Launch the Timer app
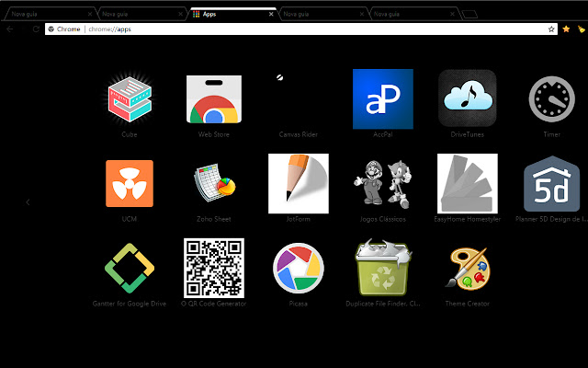Image resolution: width=588 pixels, height=368 pixels. pos(551,99)
